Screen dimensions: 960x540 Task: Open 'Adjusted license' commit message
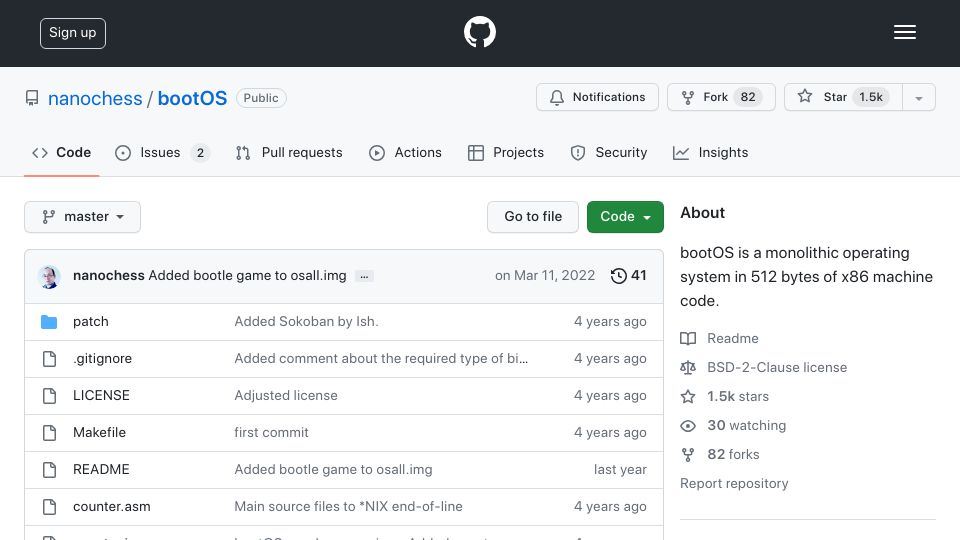286,396
